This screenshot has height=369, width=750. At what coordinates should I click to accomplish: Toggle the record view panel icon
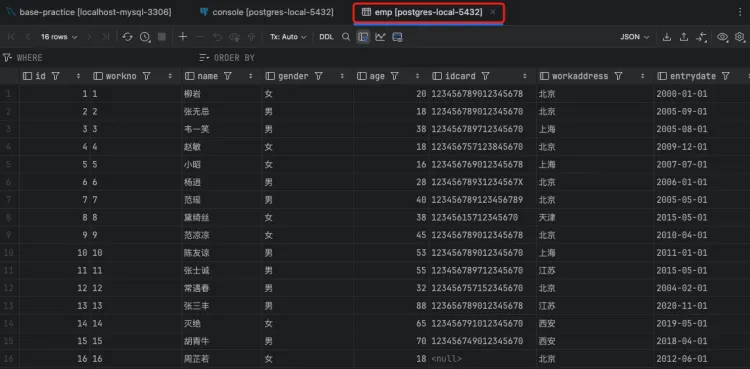coord(363,37)
